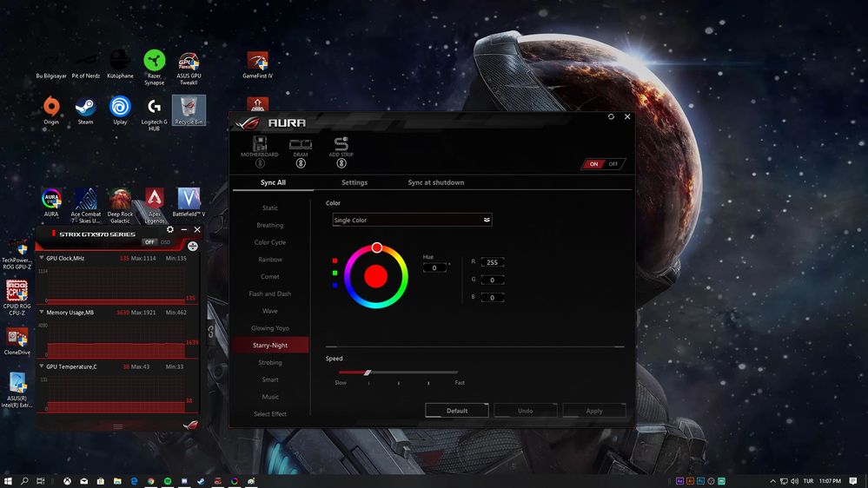
Task: Open the CloneDrive desktop icon
Action: (x=17, y=341)
